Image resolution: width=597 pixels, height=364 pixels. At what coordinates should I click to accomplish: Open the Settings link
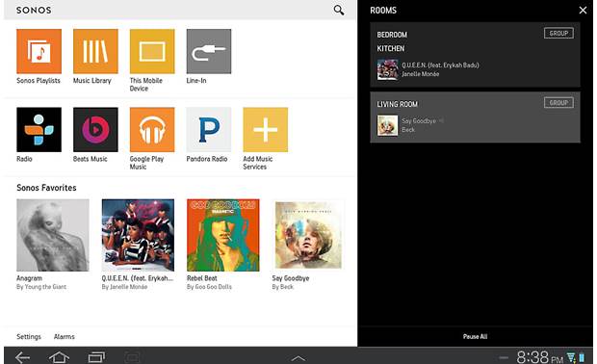[x=29, y=337]
